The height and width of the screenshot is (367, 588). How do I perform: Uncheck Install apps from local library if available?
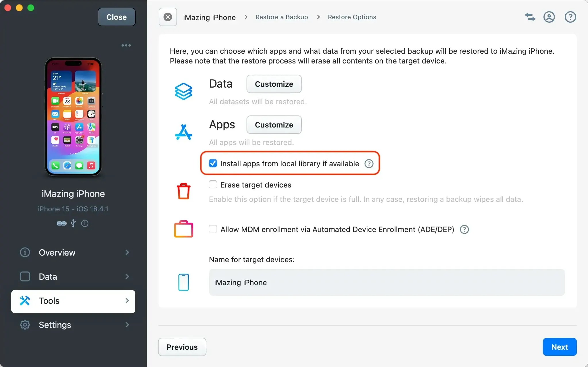[x=212, y=163]
